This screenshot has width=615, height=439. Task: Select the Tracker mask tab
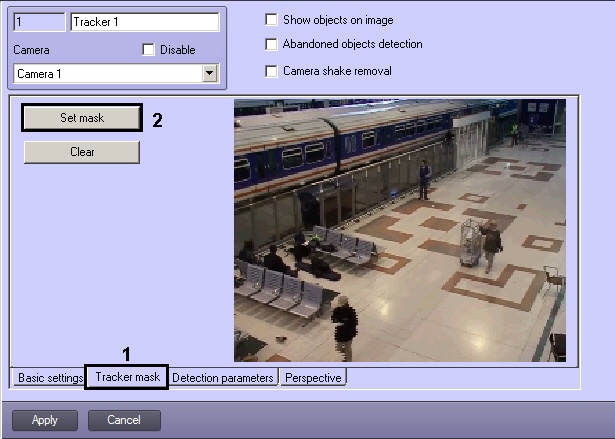coord(127,377)
